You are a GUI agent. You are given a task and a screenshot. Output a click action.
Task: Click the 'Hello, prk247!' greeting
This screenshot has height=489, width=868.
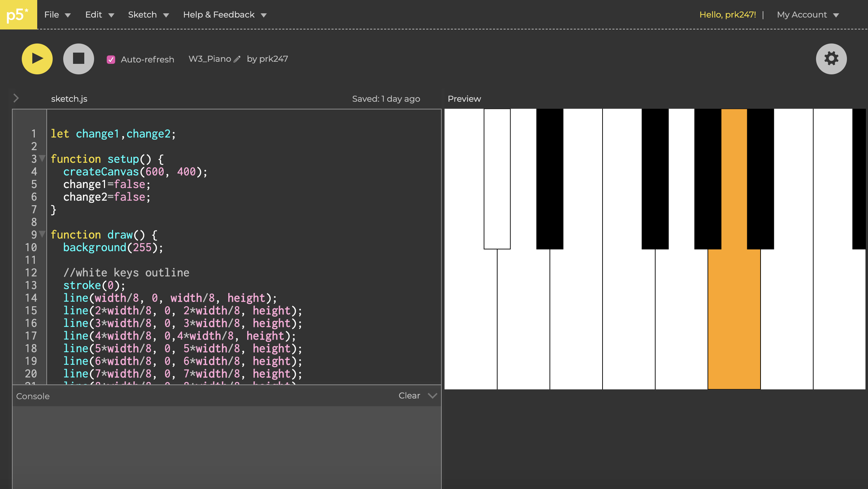point(728,15)
